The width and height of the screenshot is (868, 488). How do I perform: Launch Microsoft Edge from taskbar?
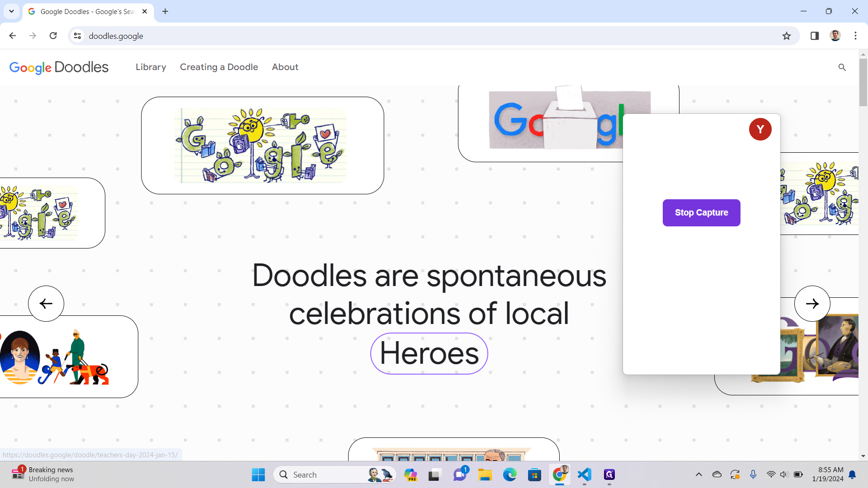(509, 474)
